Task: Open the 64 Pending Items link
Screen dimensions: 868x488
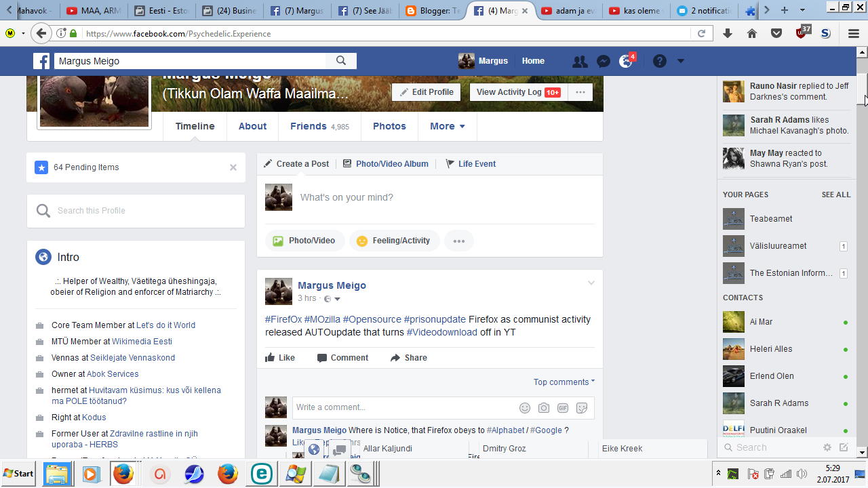Action: pyautogui.click(x=86, y=167)
